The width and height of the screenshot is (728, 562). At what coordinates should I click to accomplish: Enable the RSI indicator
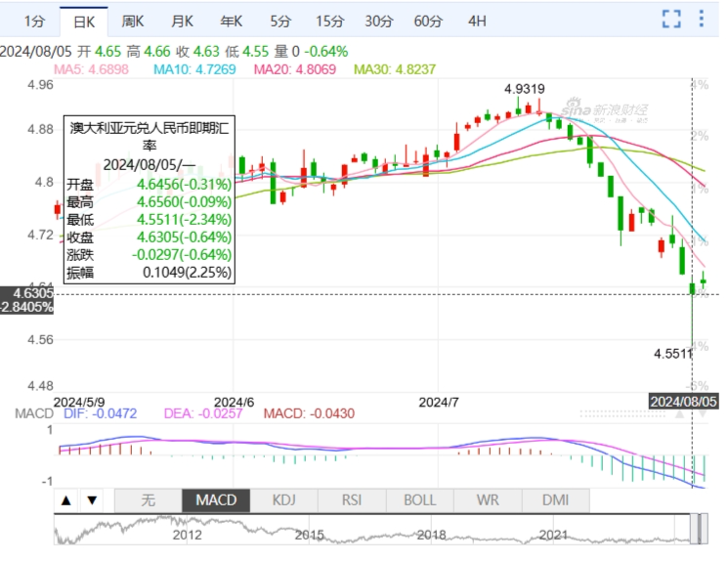tap(352, 500)
